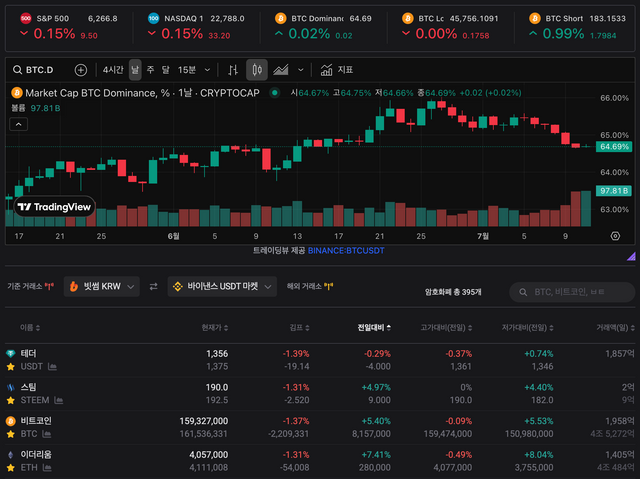Click the 이더리움 price 4,057,000
Viewport: 640px width, 479px height.
tap(209, 455)
